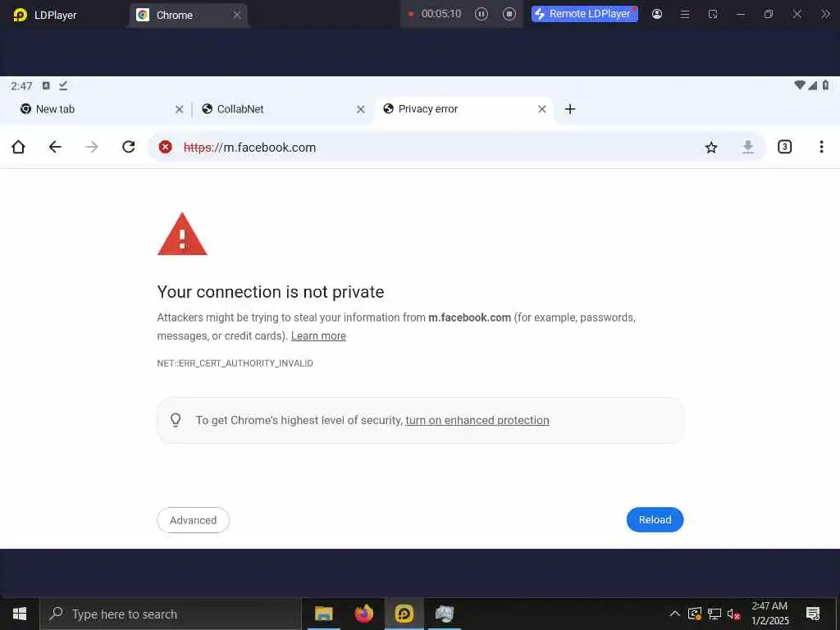
Task: Click LDPlayer taskbar icon
Action: [404, 614]
